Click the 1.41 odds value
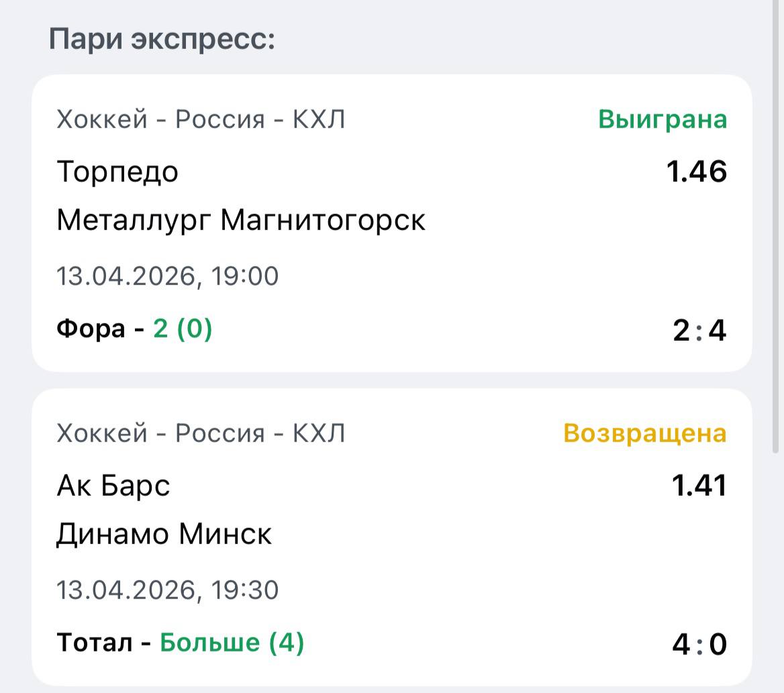The image size is (784, 693). point(699,486)
